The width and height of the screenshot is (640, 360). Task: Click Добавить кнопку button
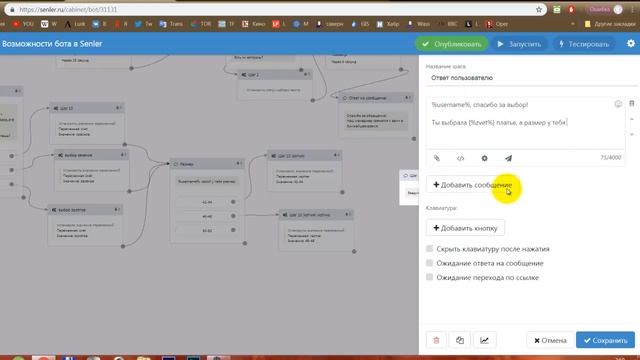[465, 228]
